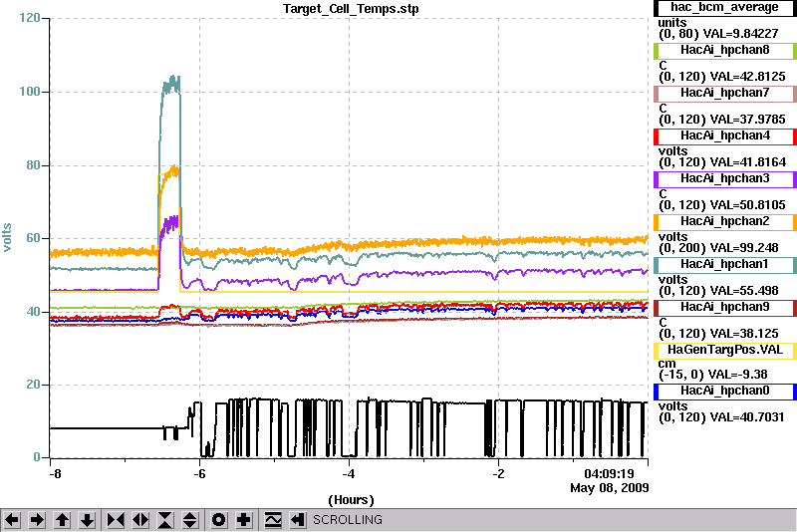This screenshot has height=532, width=797.
Task: Select the HacAi_hpchan4 legend entry
Action: click(724, 136)
